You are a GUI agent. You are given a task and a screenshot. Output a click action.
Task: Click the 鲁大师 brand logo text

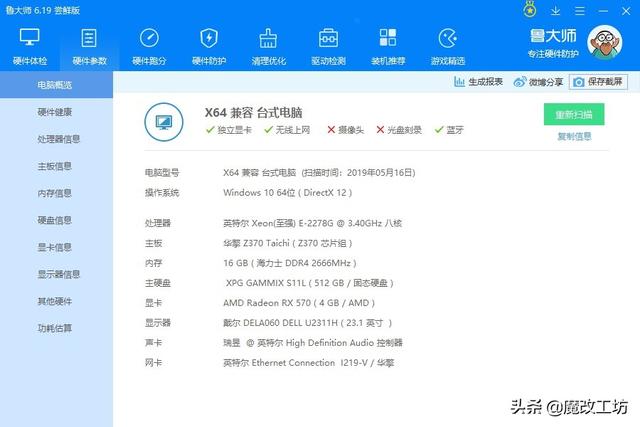click(553, 36)
